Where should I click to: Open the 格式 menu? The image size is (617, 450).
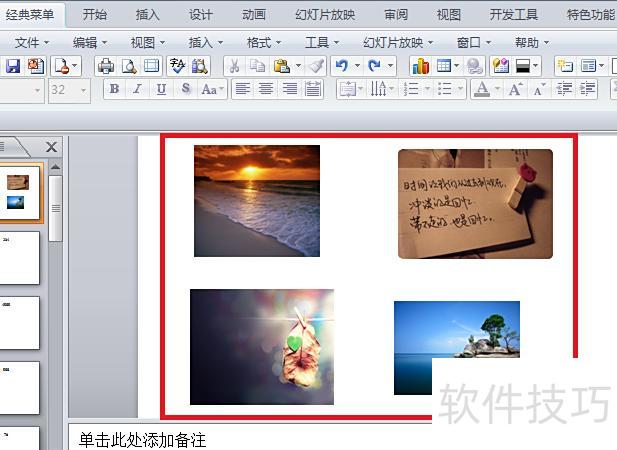[x=264, y=42]
